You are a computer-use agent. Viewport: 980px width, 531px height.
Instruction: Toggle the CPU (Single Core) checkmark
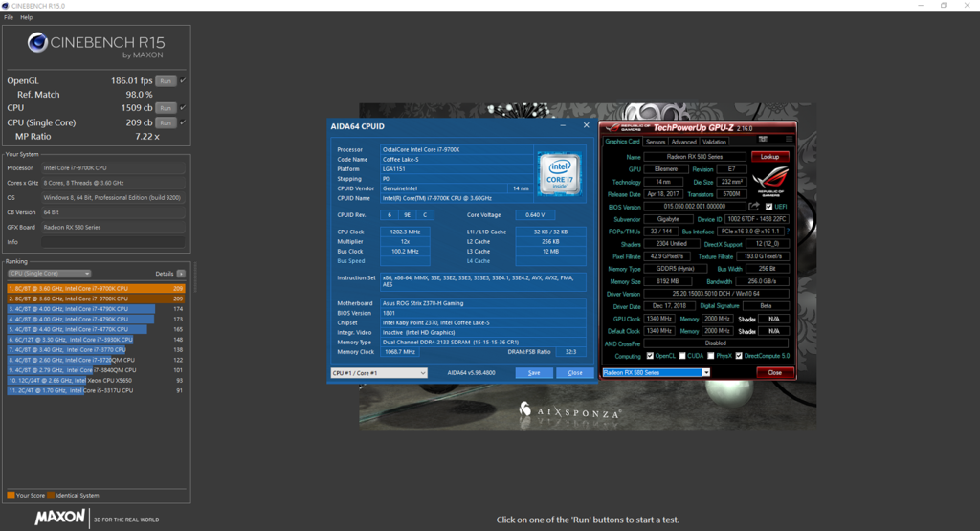click(183, 122)
